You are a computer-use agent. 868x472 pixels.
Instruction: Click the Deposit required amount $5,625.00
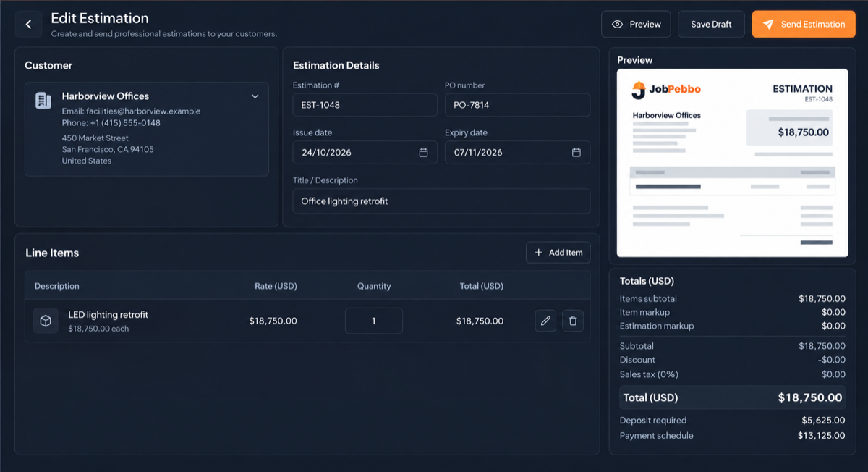[x=823, y=420]
